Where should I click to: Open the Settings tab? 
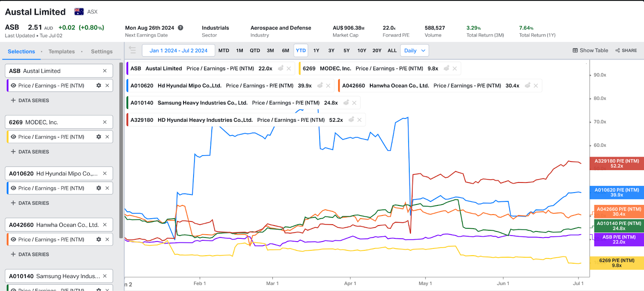[x=102, y=51]
